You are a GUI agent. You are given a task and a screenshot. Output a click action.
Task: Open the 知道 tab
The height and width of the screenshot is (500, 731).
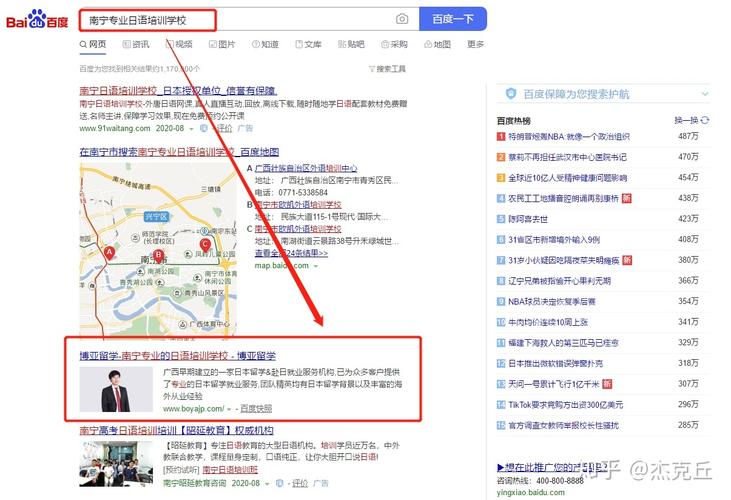click(x=265, y=44)
